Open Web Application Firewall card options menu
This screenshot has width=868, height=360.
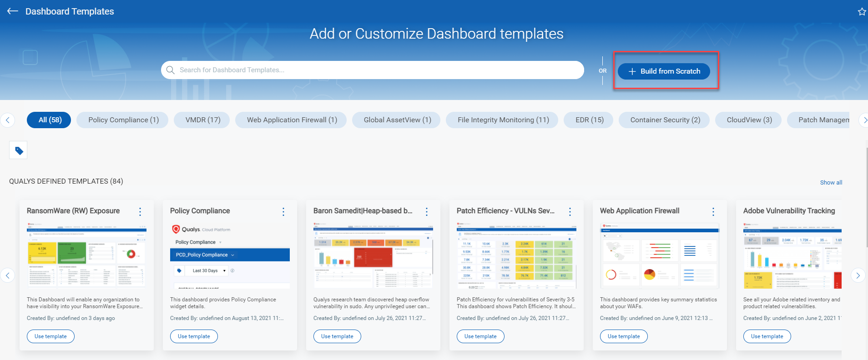click(713, 211)
